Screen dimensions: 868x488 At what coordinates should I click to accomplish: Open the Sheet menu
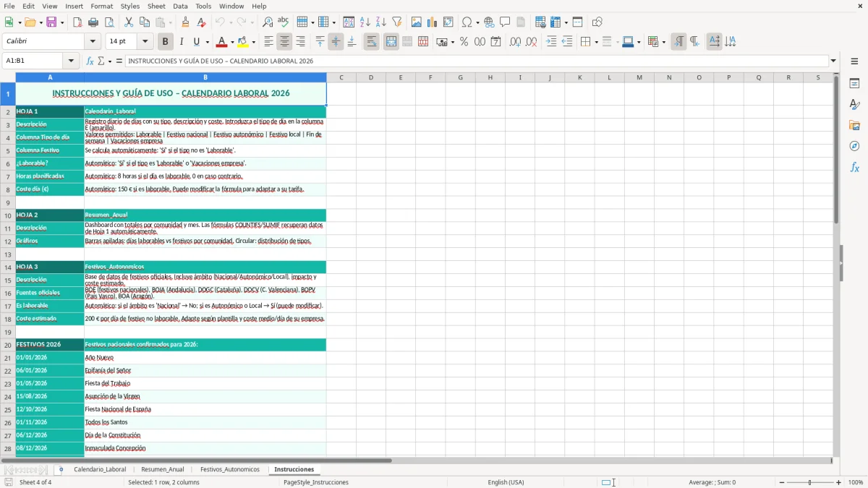[x=156, y=6]
